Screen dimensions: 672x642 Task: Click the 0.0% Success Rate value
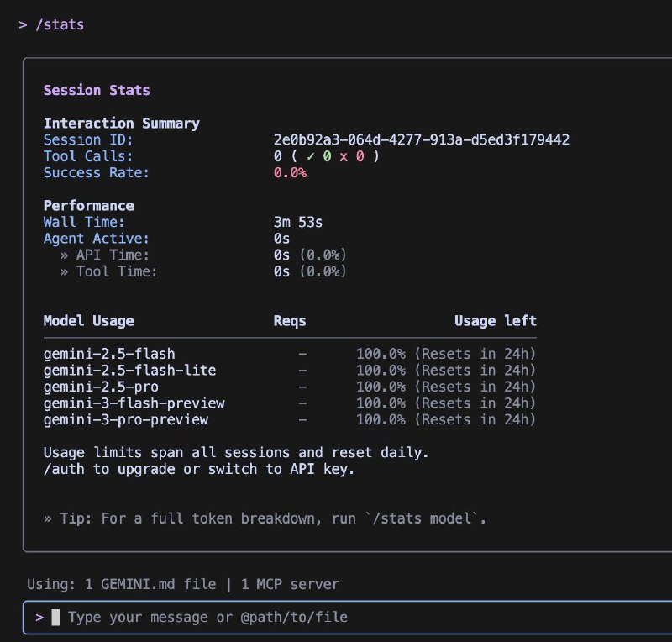point(290,173)
